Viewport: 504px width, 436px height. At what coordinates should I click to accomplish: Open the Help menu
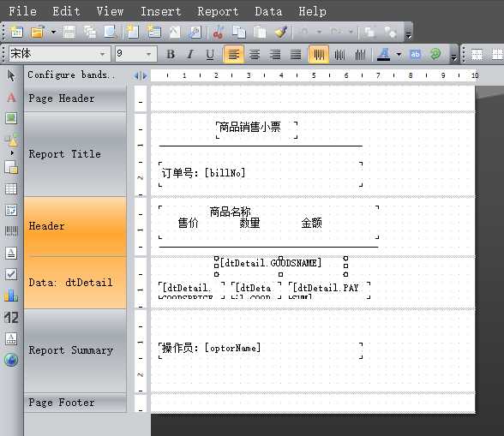click(312, 11)
